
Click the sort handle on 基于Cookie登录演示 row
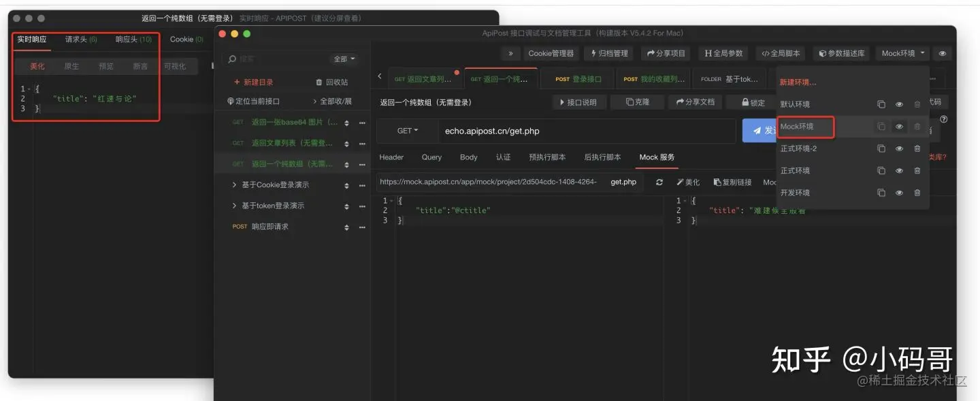[x=346, y=185]
